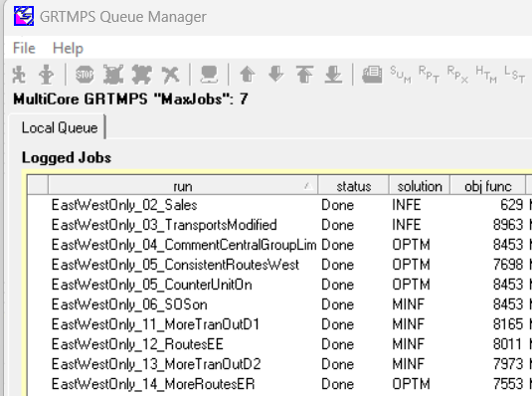This screenshot has width=532, height=396.
Task: Click the STOP sign toolbar icon
Action: pos(85,74)
